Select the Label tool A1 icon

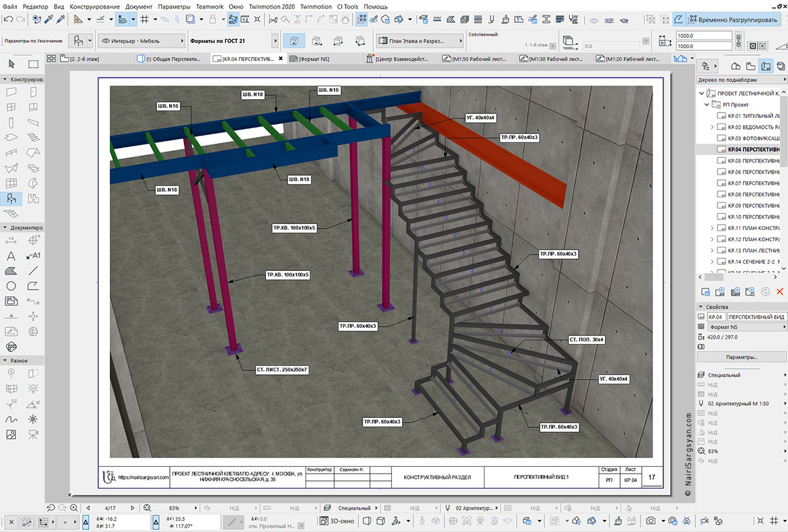point(33,256)
